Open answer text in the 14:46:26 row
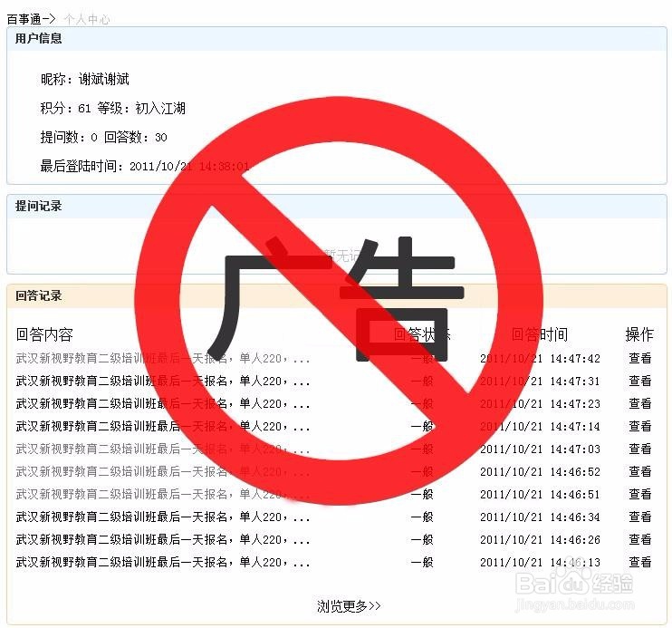This screenshot has width=672, height=628. [x=163, y=539]
